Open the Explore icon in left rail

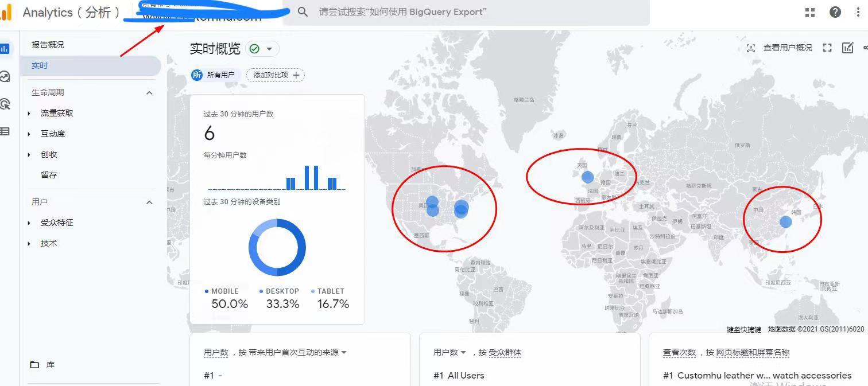5,76
